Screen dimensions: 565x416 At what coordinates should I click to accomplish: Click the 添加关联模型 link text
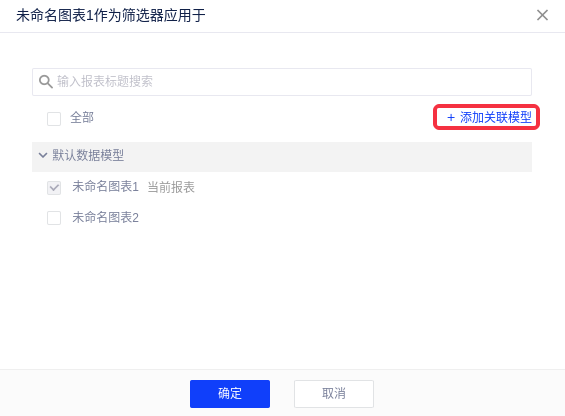coord(495,118)
